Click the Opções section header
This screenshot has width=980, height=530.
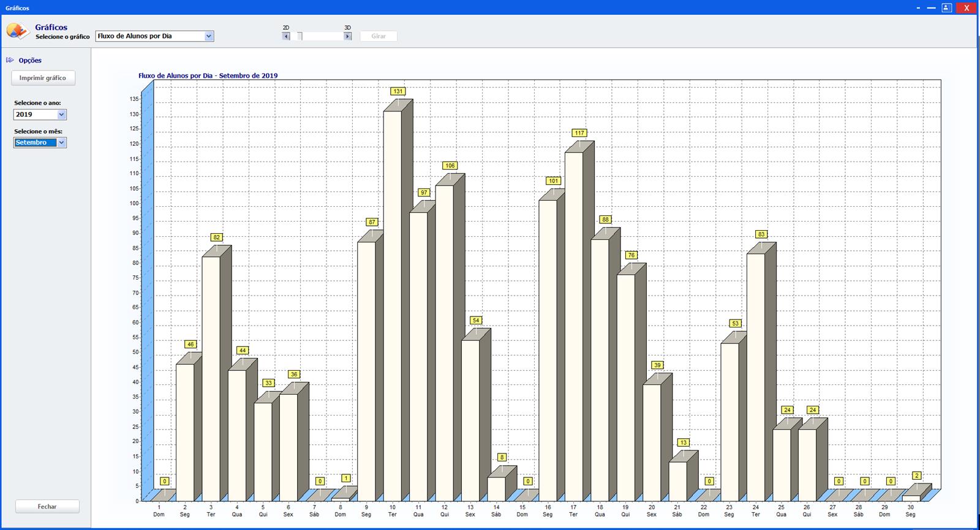(x=30, y=61)
